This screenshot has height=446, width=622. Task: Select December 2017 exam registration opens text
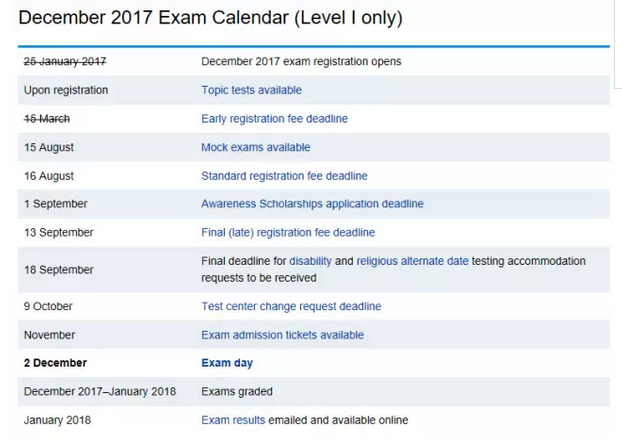click(301, 61)
